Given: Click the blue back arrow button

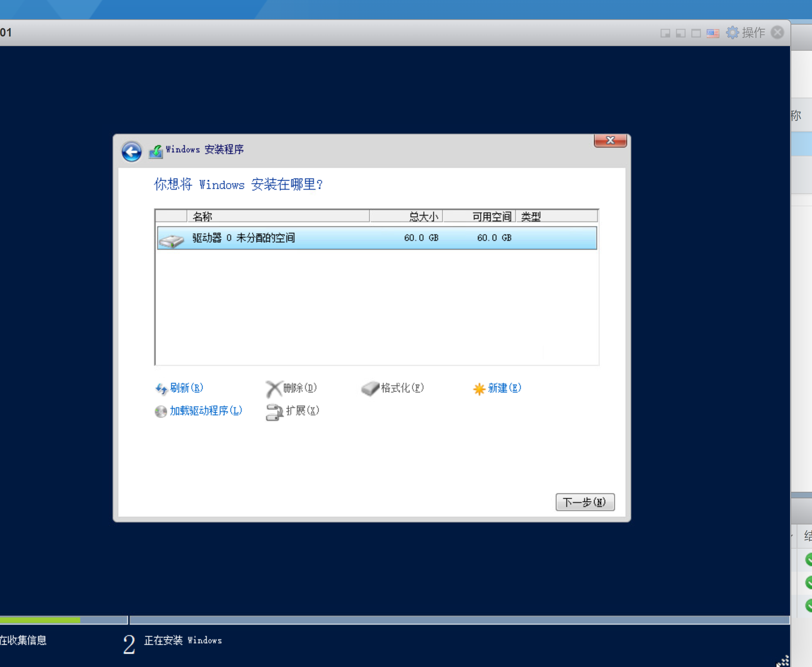Looking at the screenshot, I should point(131,152).
